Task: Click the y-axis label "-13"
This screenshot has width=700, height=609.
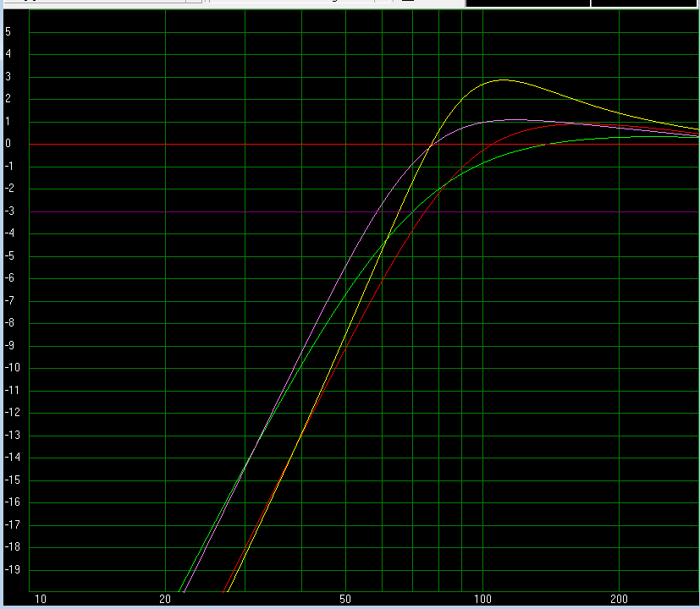Action: click(12, 436)
